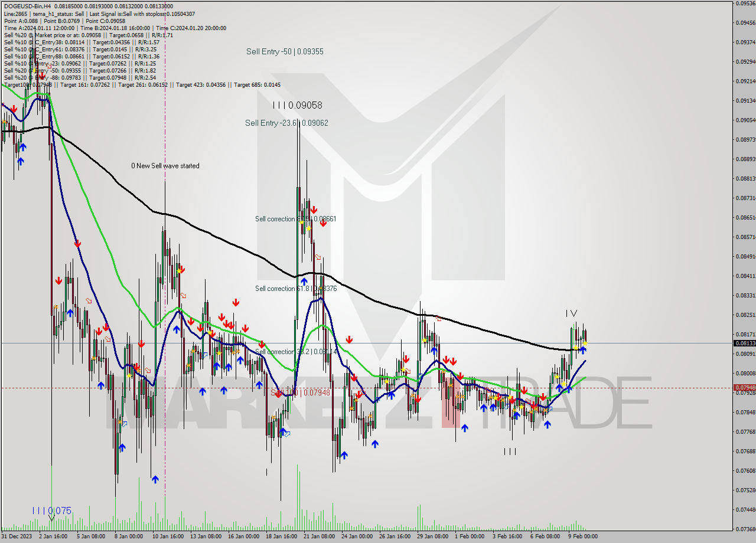
Task: Click the '0 New Sell wave started' annotation
Action: point(165,166)
